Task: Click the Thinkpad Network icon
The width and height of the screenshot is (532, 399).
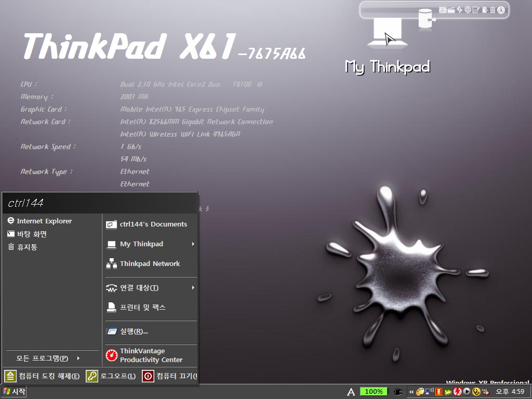Action: pyautogui.click(x=111, y=263)
